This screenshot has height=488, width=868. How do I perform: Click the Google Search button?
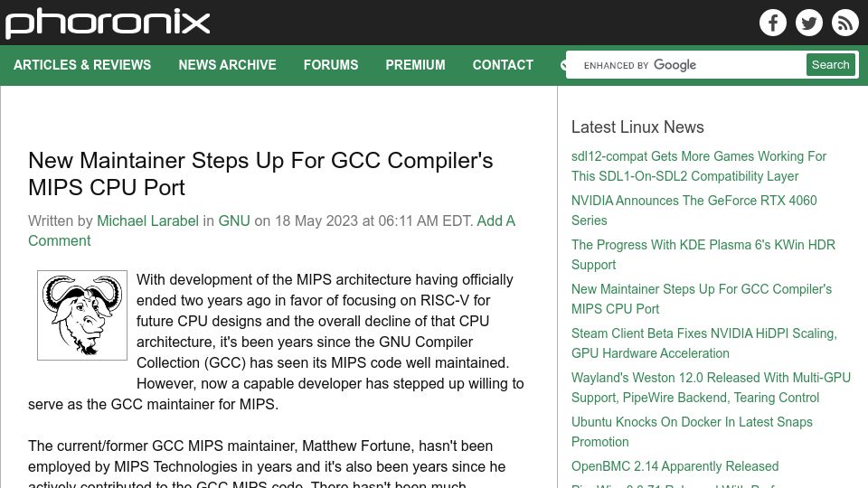[x=830, y=65]
